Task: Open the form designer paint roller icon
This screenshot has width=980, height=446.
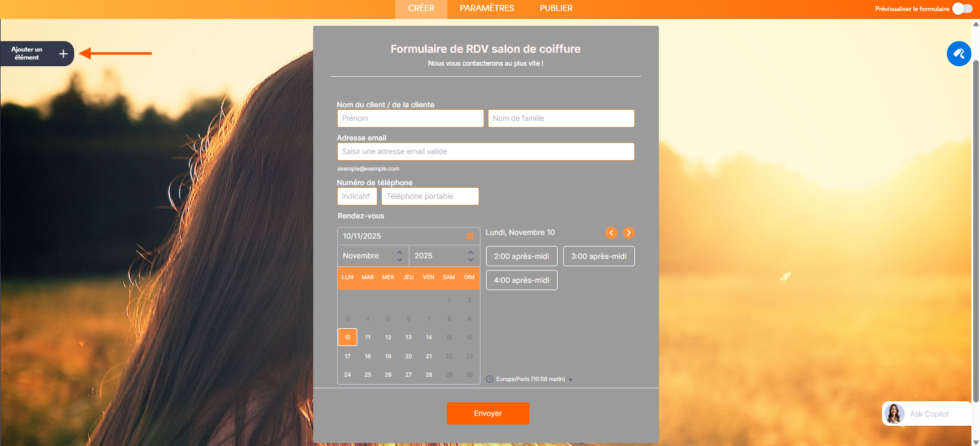Action: click(959, 54)
